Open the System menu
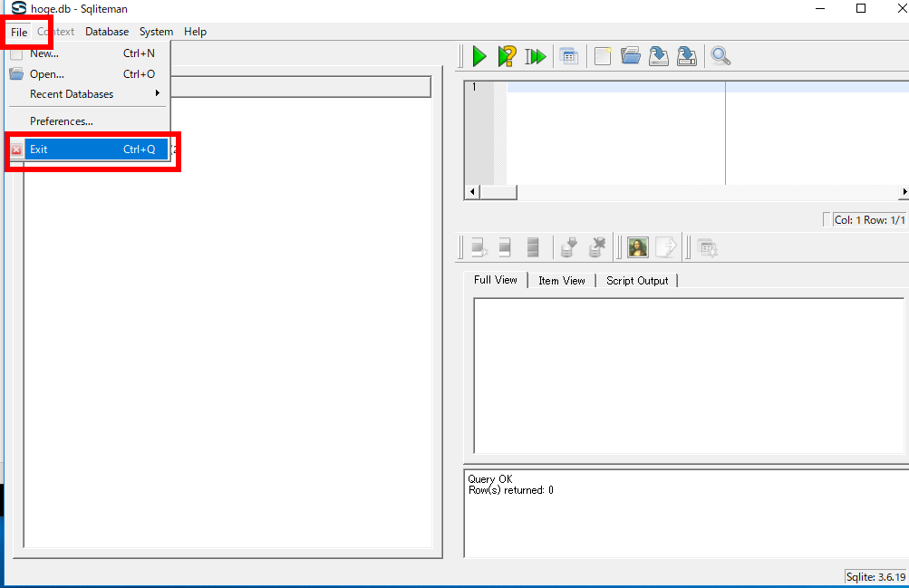The height and width of the screenshot is (588, 909). click(156, 32)
